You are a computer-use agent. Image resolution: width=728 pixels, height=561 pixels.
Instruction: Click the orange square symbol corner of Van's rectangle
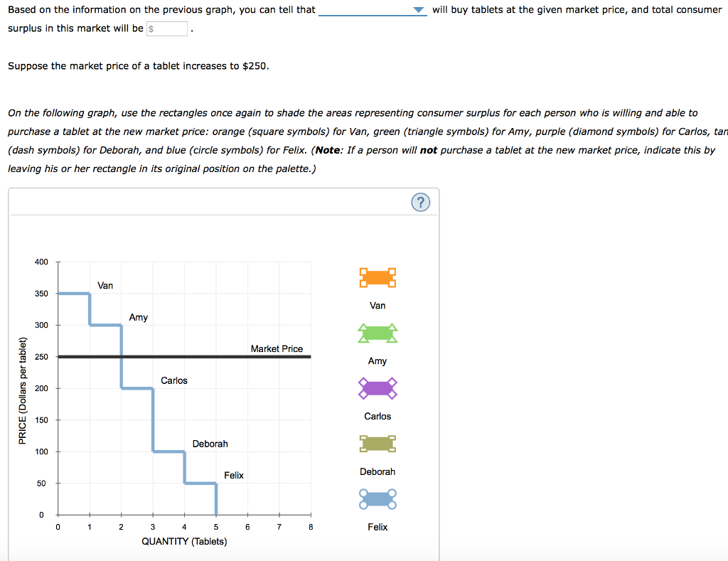click(x=365, y=270)
